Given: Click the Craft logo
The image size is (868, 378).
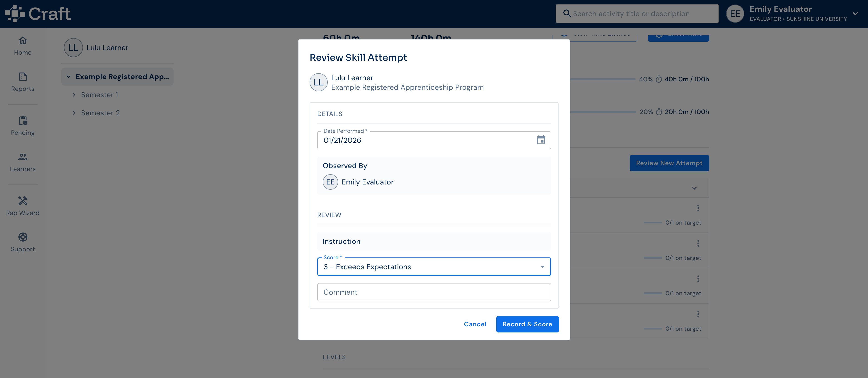Looking at the screenshot, I should (x=38, y=14).
